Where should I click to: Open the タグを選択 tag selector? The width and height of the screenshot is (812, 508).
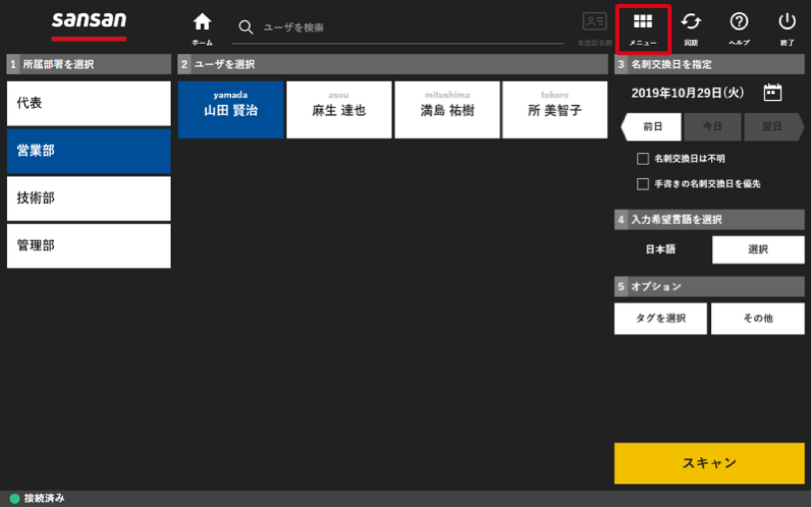tap(660, 318)
